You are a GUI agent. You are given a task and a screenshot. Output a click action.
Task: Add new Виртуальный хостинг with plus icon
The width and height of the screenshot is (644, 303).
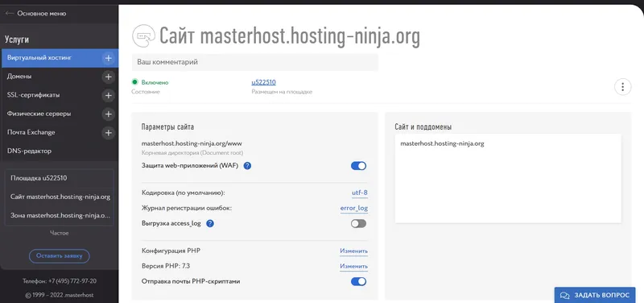tap(108, 58)
